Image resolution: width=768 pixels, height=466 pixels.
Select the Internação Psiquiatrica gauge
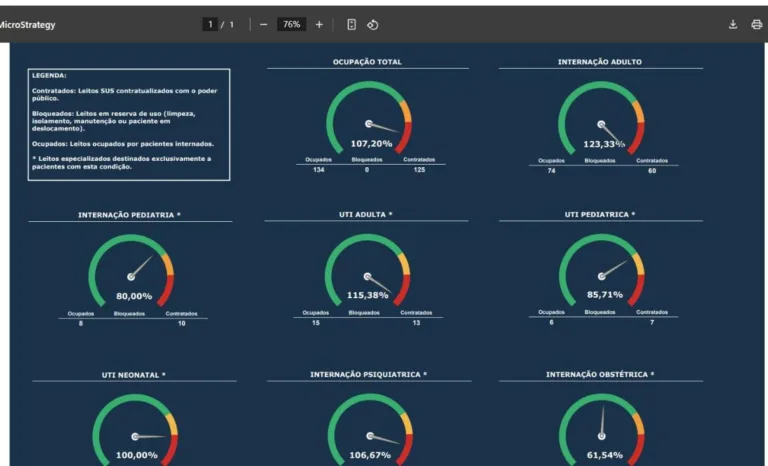click(x=368, y=430)
